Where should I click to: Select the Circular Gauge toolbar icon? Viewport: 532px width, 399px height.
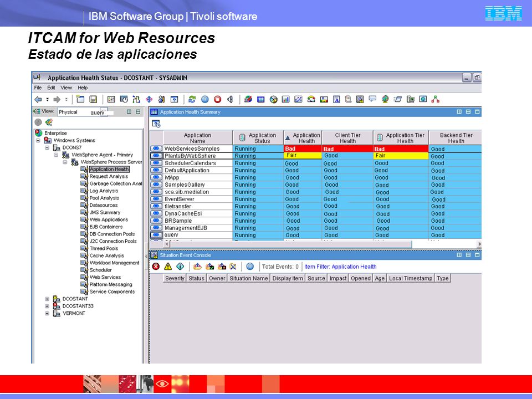pyautogui.click(x=311, y=99)
